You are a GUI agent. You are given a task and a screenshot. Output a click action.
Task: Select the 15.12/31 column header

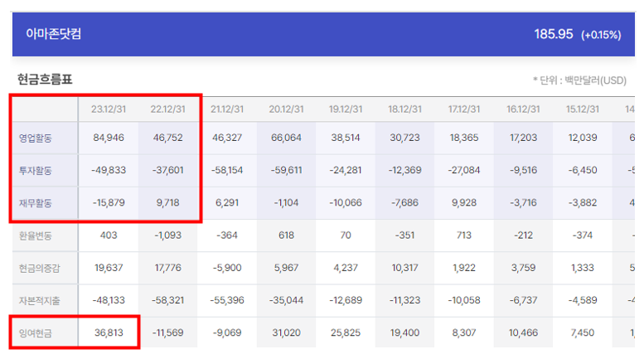tap(583, 109)
